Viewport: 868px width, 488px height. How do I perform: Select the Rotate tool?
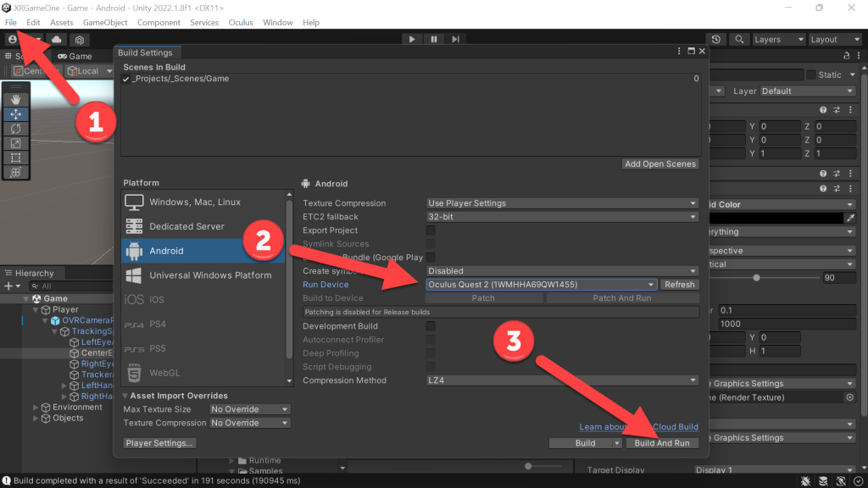[15, 129]
